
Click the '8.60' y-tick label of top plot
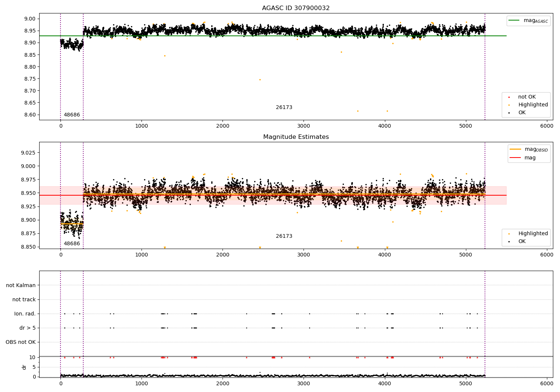tap(30, 115)
